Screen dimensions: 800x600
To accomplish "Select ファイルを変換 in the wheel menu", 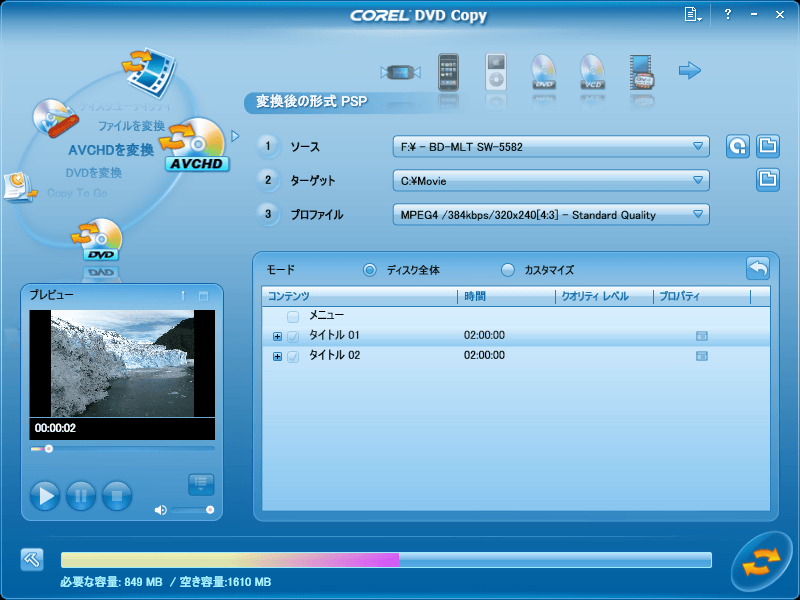I will click(x=131, y=126).
